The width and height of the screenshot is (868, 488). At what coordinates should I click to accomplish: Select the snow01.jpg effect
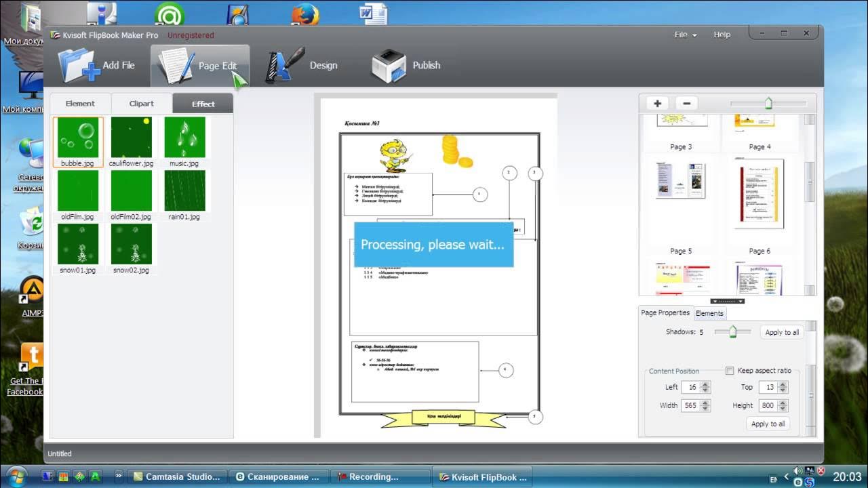78,249
